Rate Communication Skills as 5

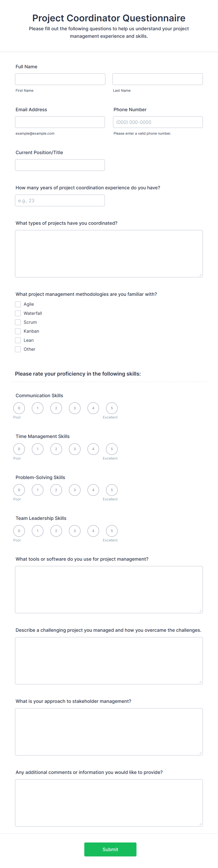click(112, 408)
